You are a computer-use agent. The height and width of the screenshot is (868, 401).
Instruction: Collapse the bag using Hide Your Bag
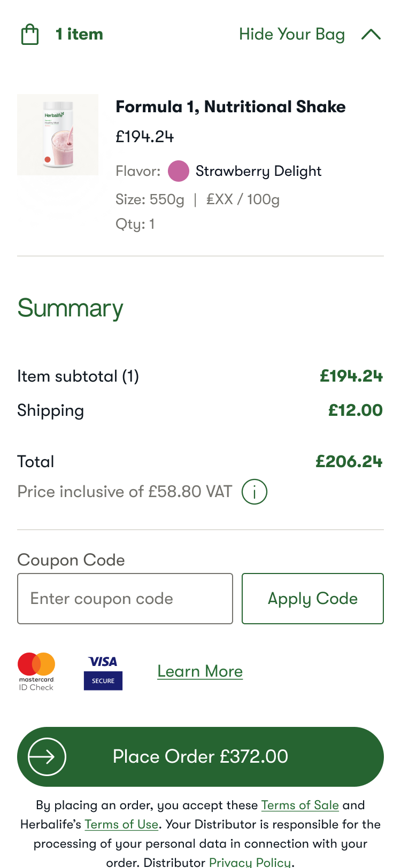click(292, 34)
